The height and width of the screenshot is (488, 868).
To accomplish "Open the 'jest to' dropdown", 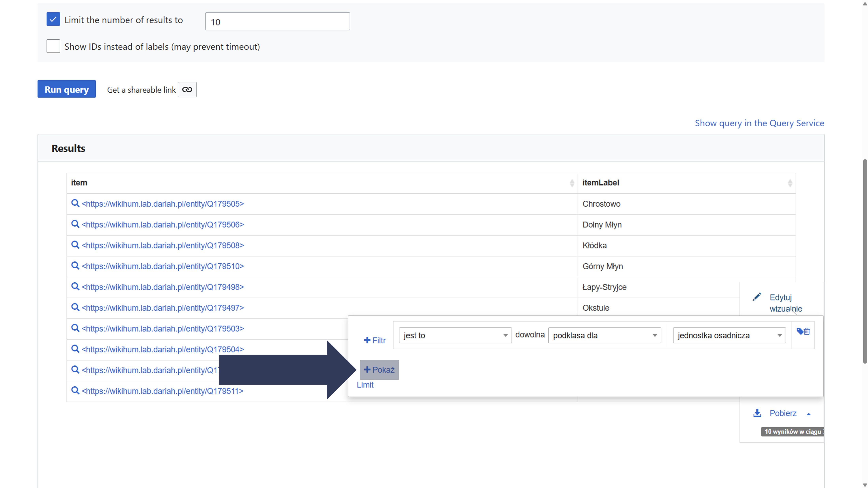I will tap(455, 335).
